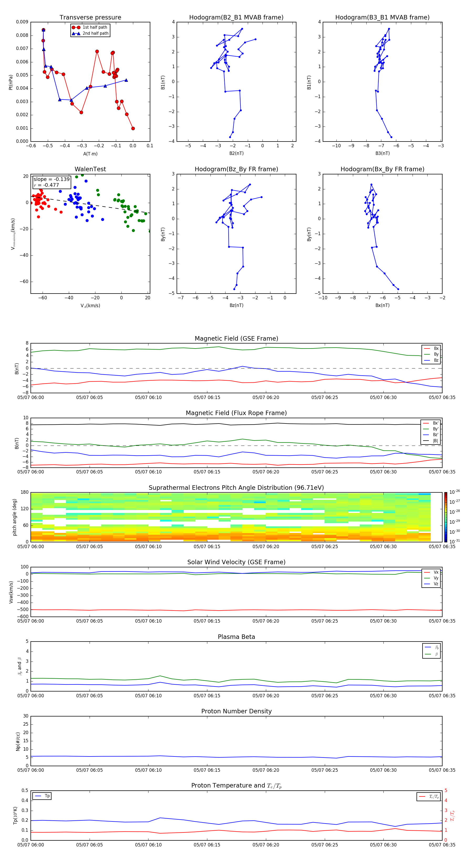Click the Vz legend entry

click(431, 584)
